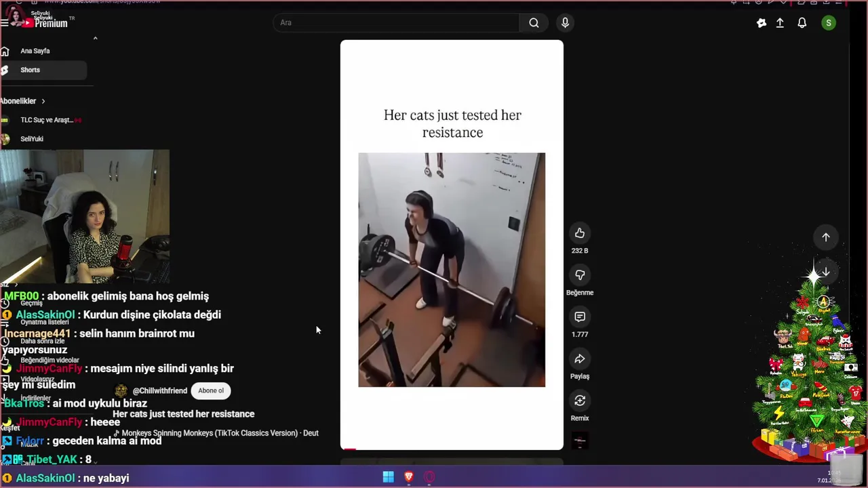The image size is (868, 488).
Task: Click the 232 B like count
Action: [x=580, y=251]
